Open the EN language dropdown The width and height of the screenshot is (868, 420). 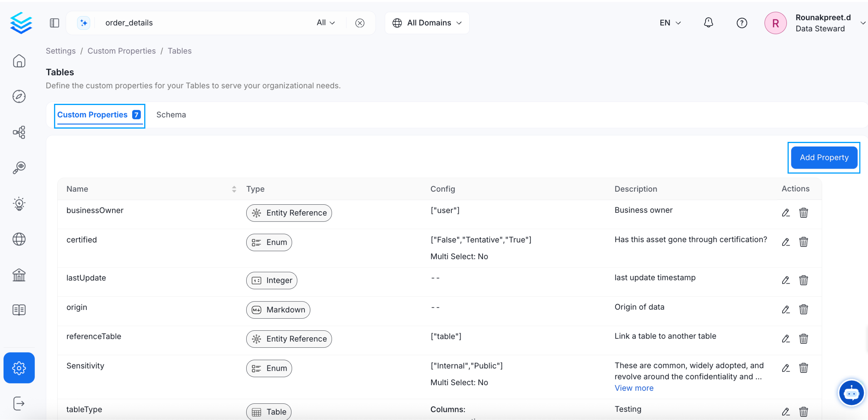(x=670, y=23)
